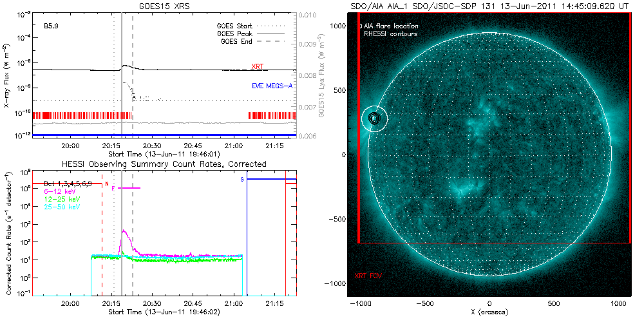Click the blue S flag label
The height and width of the screenshot is (322, 644).
[x=242, y=179]
